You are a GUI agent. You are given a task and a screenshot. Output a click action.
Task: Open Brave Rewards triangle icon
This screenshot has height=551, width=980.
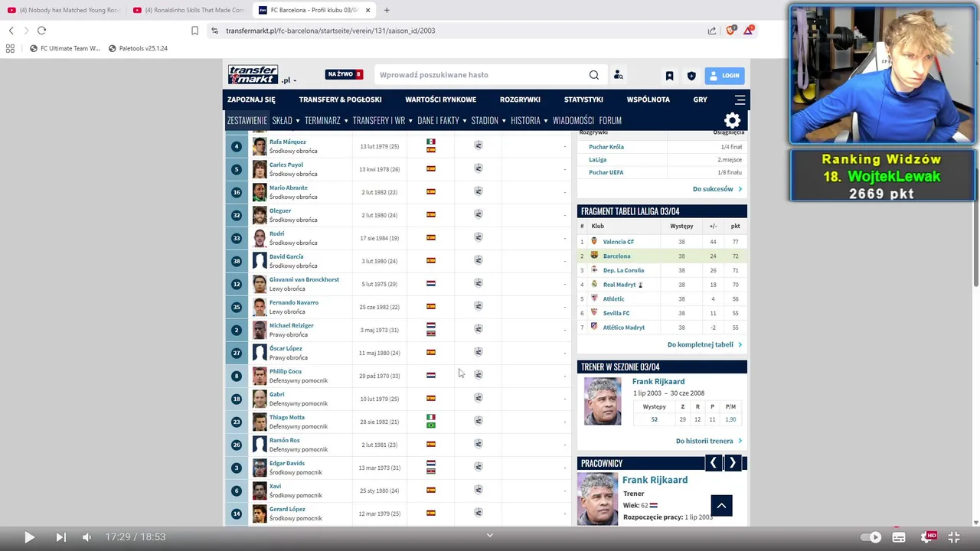(748, 31)
